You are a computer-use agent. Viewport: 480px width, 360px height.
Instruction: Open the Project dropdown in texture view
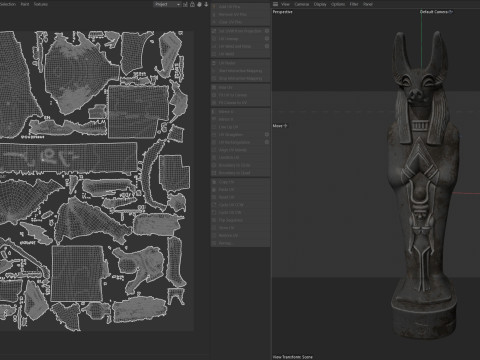coord(167,4)
